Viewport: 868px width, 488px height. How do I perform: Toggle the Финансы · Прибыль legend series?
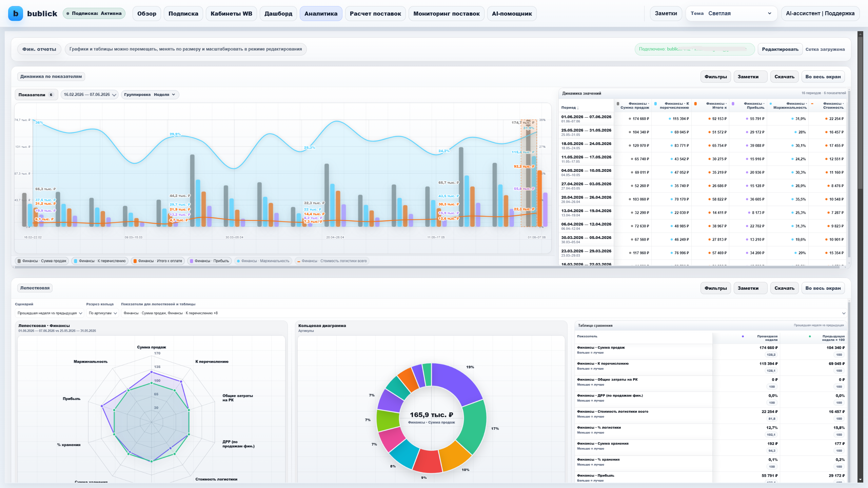(209, 261)
